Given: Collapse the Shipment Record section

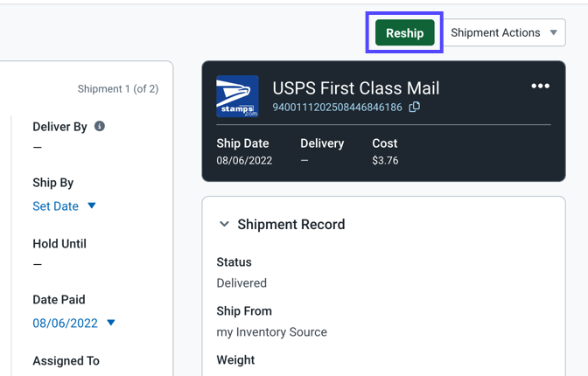Looking at the screenshot, I should click(x=224, y=224).
